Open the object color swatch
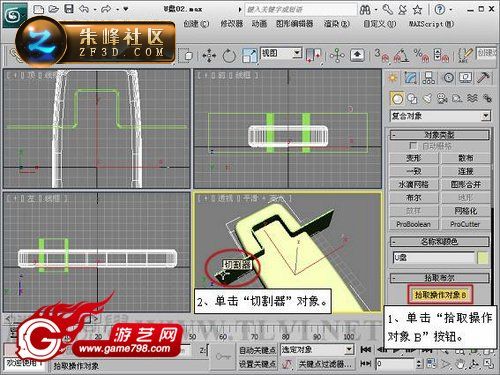Screen dimensions: 500x375 click(x=483, y=258)
